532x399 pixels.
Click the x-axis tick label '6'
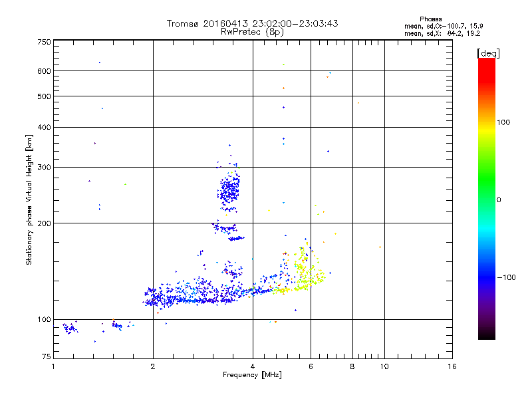[x=311, y=366]
